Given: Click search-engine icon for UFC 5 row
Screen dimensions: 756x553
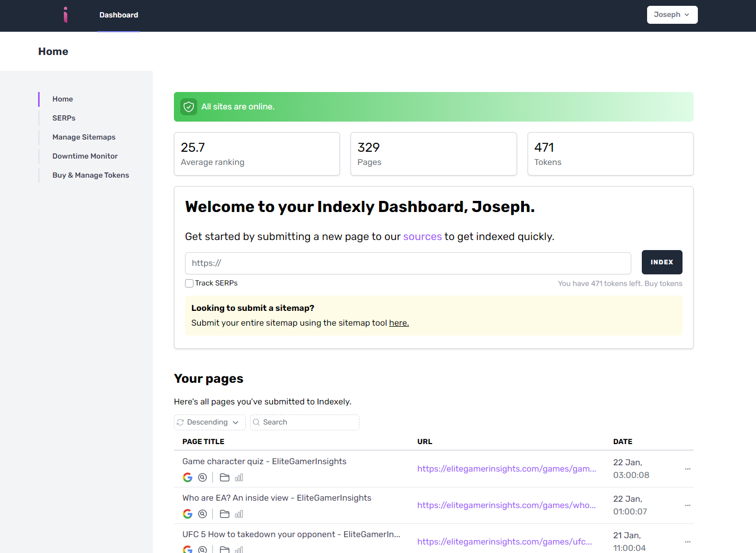Looking at the screenshot, I should coord(202,549).
